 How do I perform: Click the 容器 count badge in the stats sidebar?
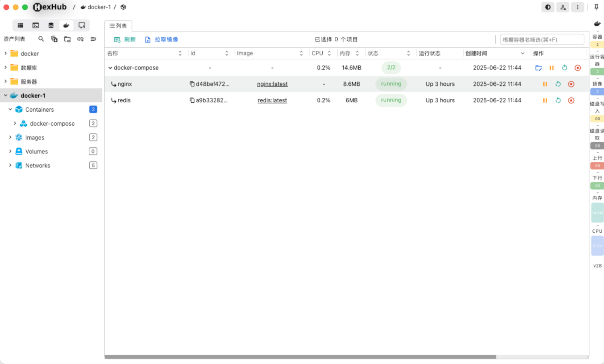coord(597,44)
